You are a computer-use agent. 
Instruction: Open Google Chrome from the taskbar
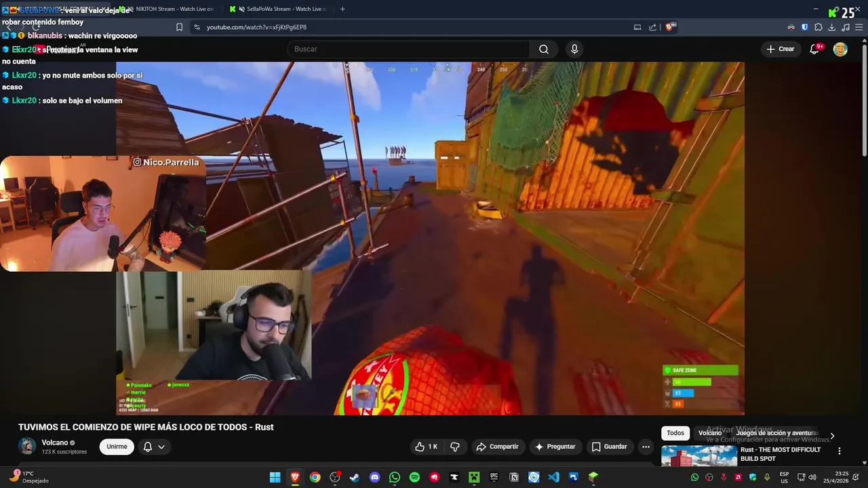pos(315,477)
